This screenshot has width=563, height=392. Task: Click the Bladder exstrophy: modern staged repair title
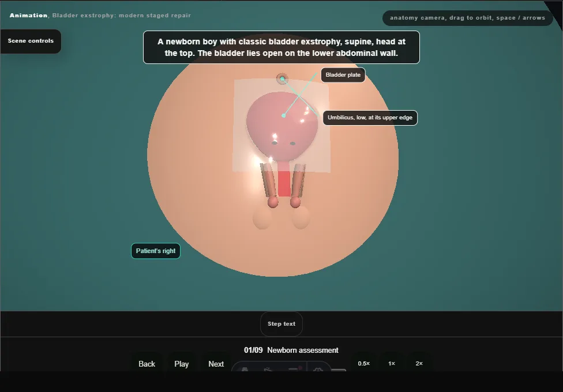[121, 16]
